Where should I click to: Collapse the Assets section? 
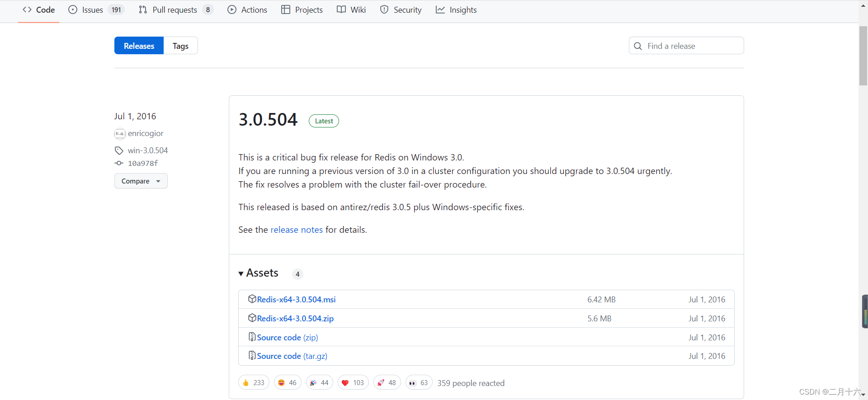[x=259, y=273]
